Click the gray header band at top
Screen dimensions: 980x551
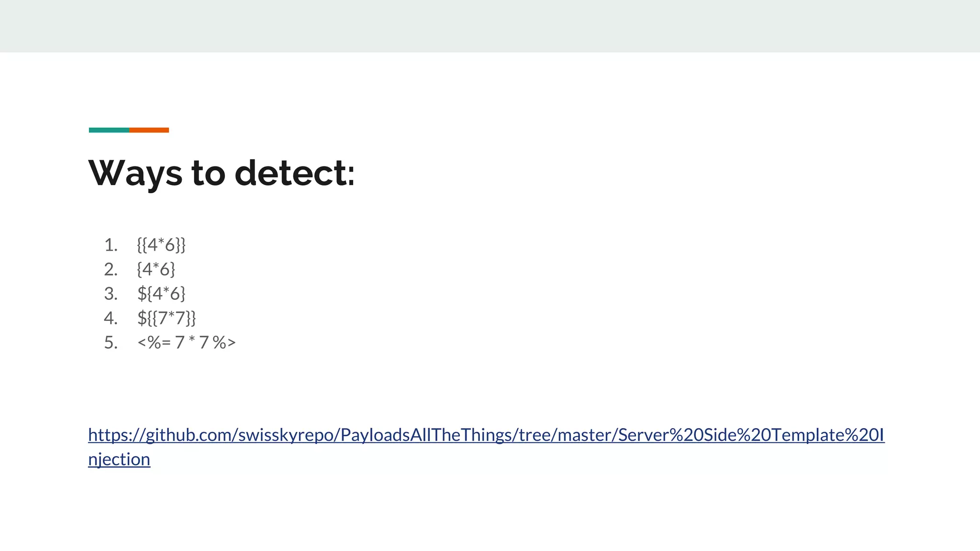pyautogui.click(x=490, y=26)
